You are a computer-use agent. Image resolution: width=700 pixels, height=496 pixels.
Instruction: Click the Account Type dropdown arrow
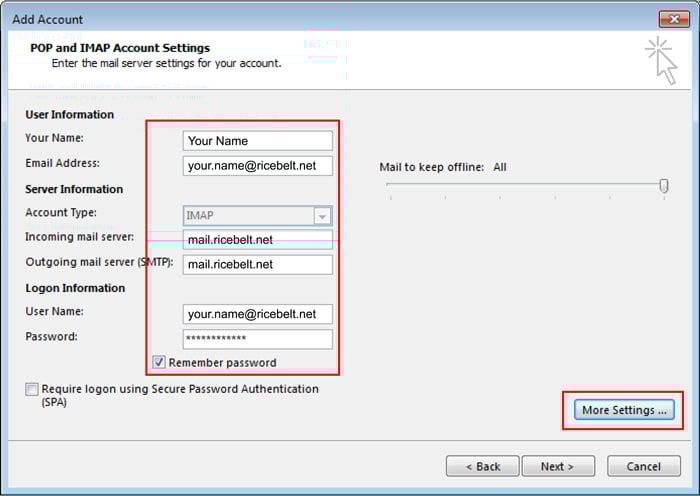pos(322,215)
